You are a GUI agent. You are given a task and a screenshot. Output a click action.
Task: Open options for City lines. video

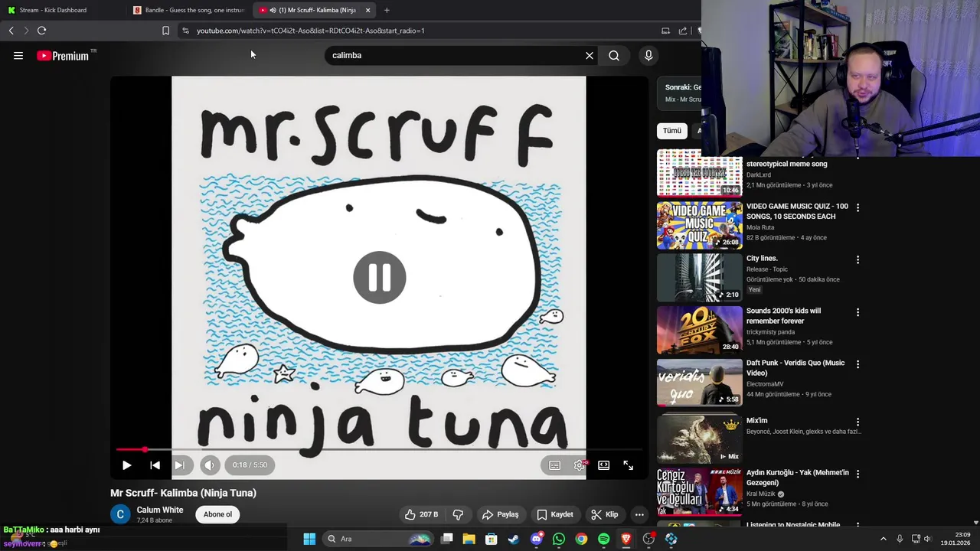(857, 259)
